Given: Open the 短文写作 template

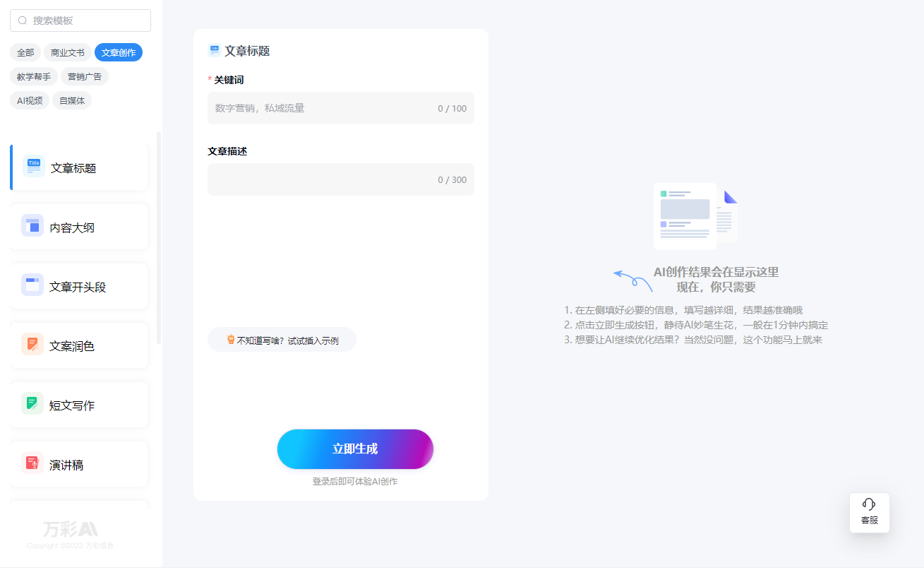Looking at the screenshot, I should click(x=79, y=405).
